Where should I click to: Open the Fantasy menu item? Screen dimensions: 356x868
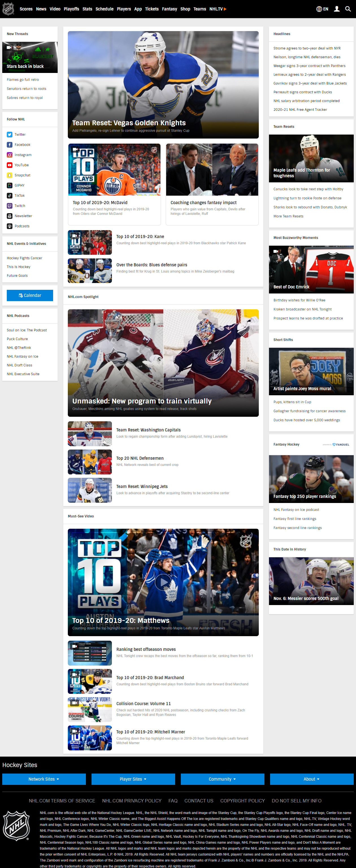[x=170, y=9]
